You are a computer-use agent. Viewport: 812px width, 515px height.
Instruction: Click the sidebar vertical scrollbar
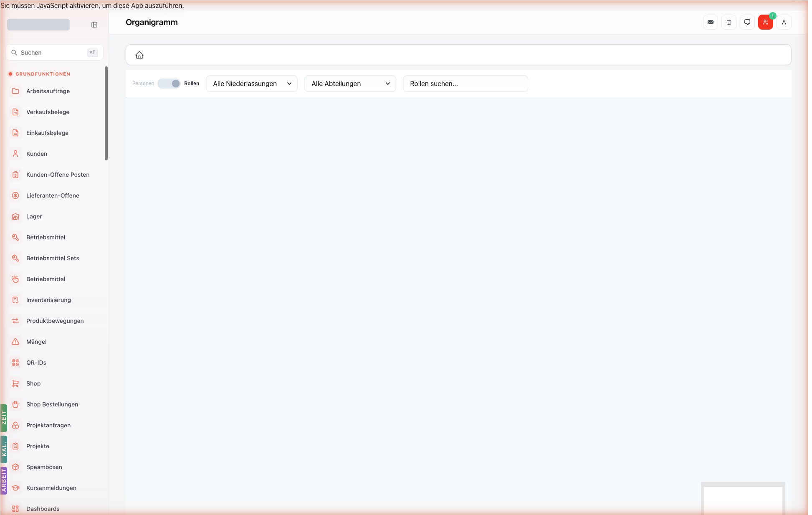[x=106, y=113]
